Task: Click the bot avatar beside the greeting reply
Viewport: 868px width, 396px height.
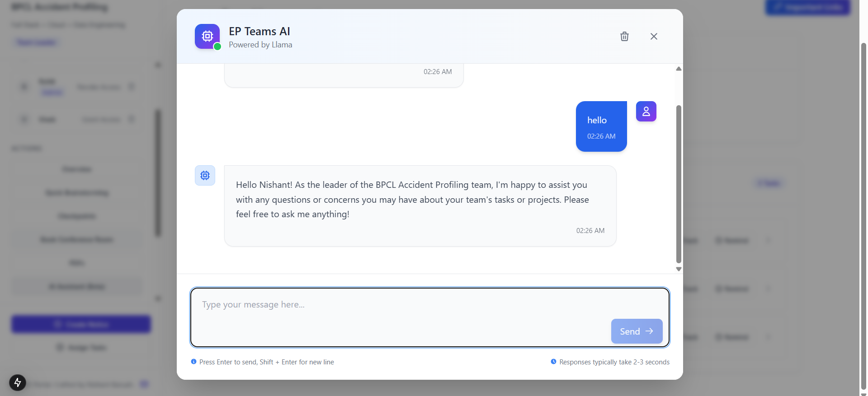Action: (205, 175)
